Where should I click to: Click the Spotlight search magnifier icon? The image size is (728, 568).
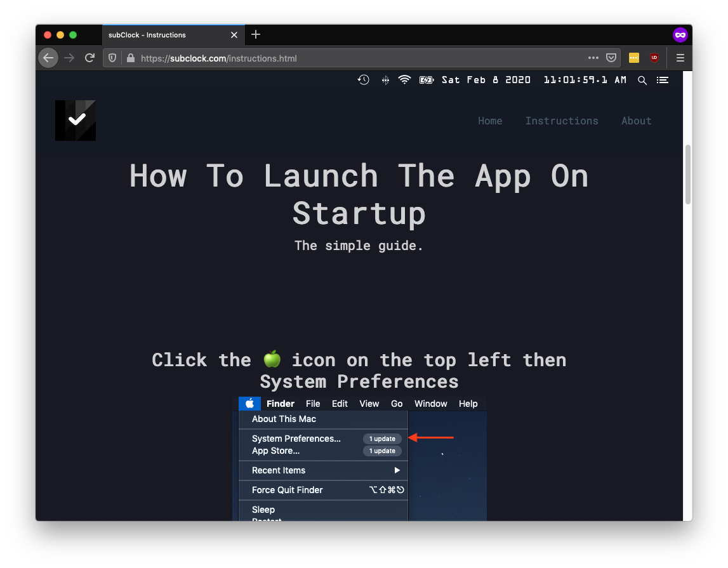click(642, 80)
